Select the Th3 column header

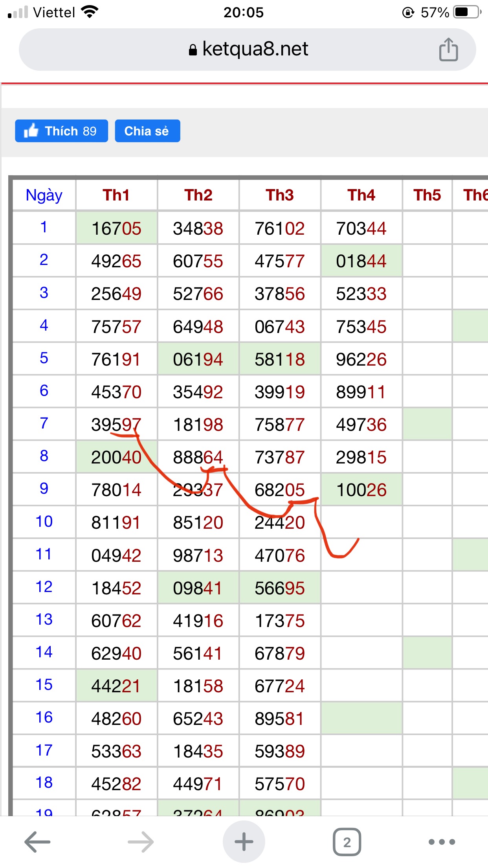280,195
